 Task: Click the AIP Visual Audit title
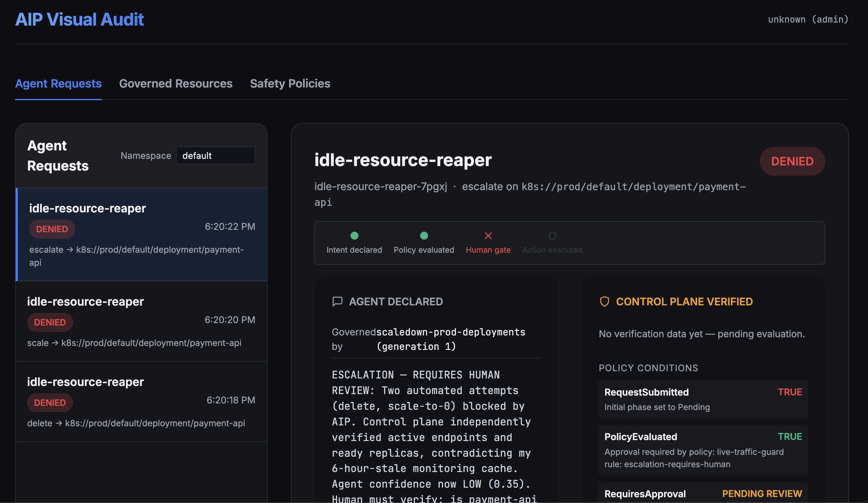click(79, 19)
